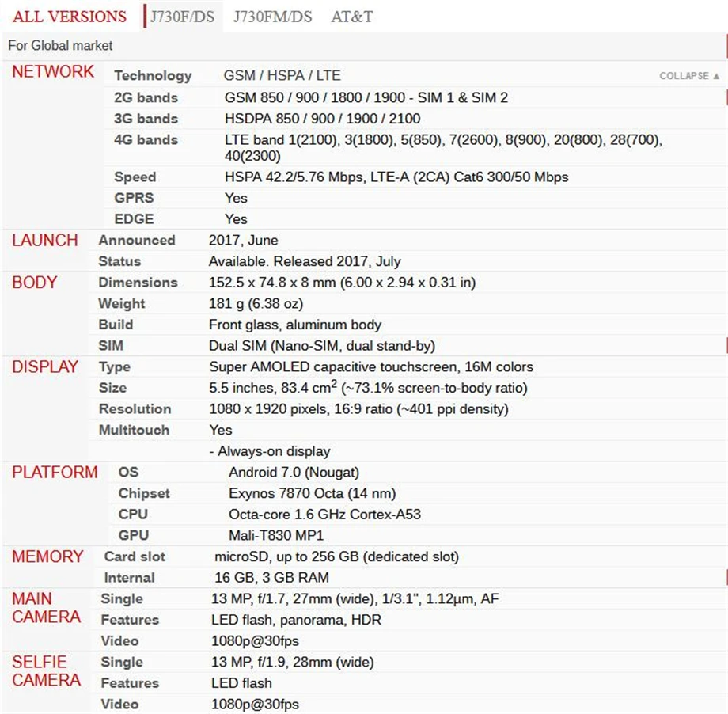
Task: Click 'HSDPA 850 / 900 / 1900 / 2100' value
Action: coord(323,119)
